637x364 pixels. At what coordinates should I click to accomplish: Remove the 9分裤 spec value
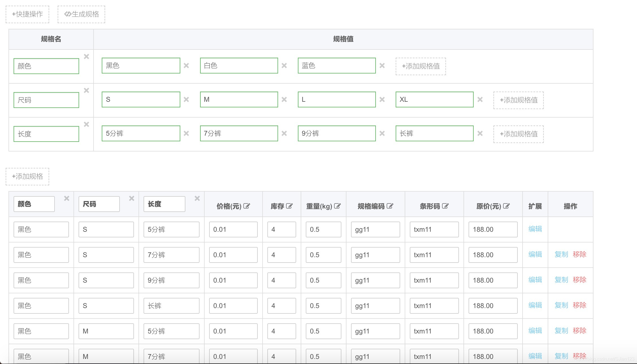click(x=382, y=133)
